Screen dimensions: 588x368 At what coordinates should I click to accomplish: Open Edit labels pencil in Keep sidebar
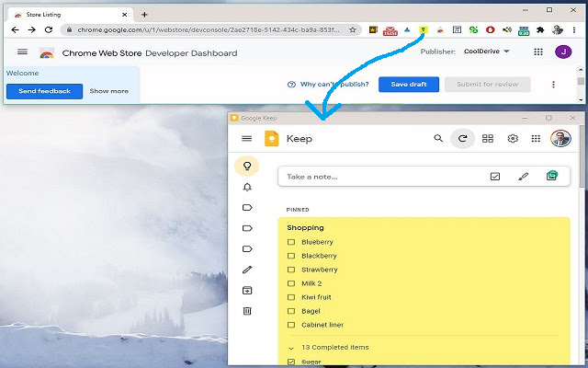pos(247,270)
